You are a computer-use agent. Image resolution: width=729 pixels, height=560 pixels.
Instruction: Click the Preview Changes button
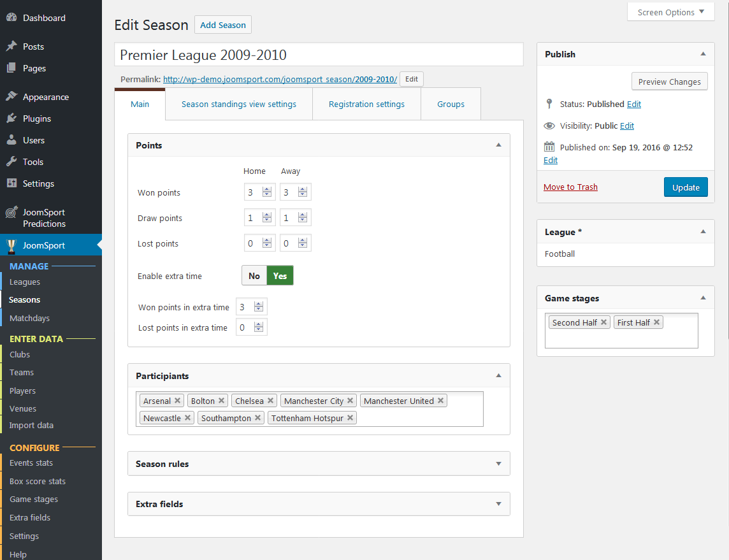coord(669,82)
